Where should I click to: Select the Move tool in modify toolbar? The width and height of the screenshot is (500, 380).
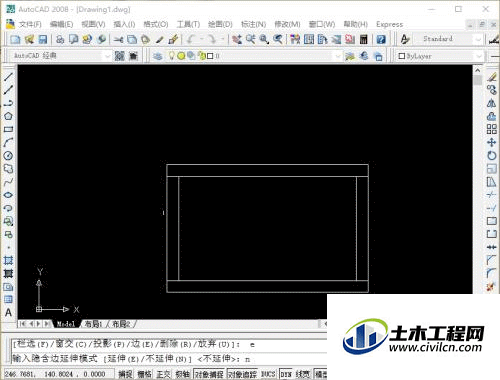tap(491, 143)
